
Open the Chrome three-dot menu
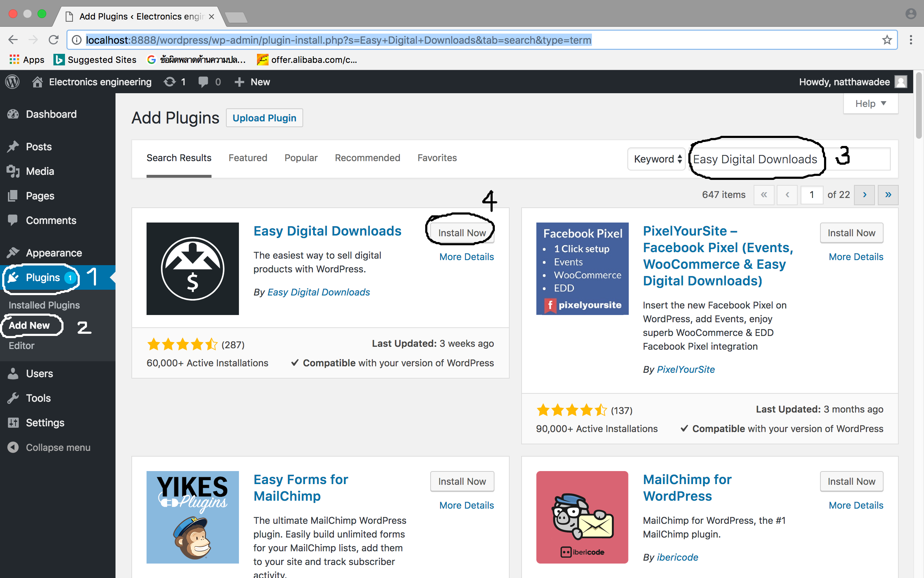[911, 40]
